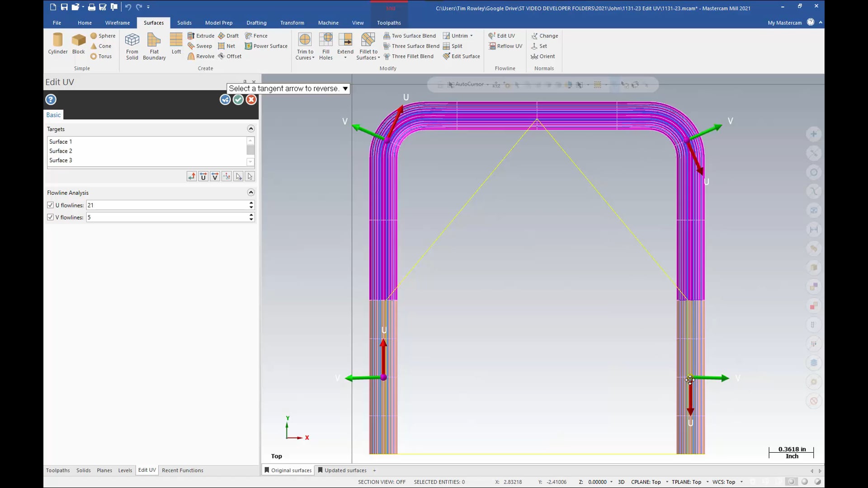This screenshot has width=868, height=488.
Task: Toggle U flowlines checkbox on
Action: click(x=51, y=205)
